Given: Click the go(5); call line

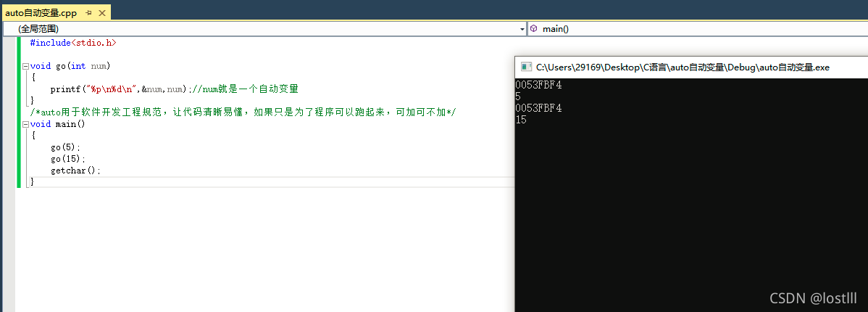Looking at the screenshot, I should tap(65, 147).
